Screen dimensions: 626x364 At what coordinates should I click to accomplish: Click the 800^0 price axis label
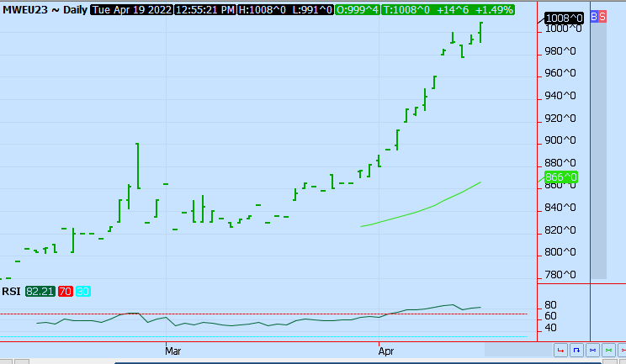click(x=560, y=252)
